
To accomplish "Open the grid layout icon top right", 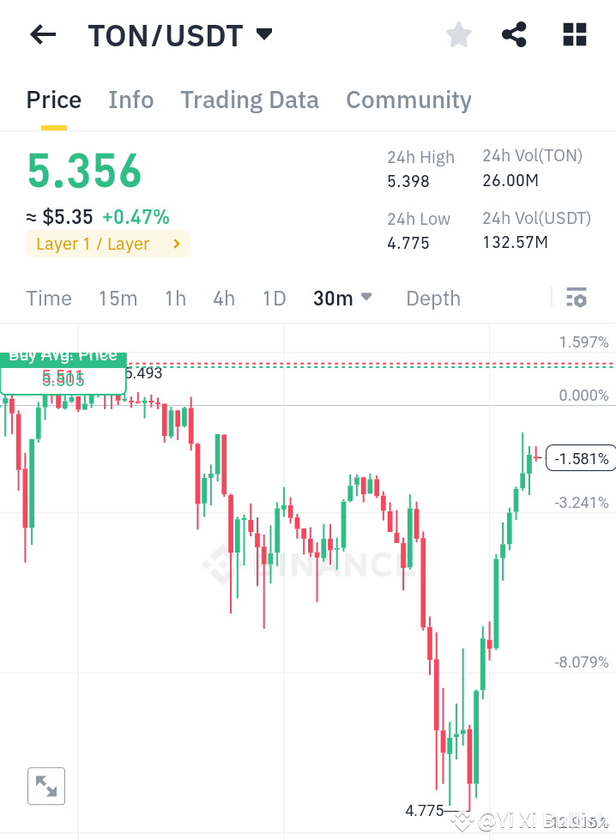I will click(573, 34).
